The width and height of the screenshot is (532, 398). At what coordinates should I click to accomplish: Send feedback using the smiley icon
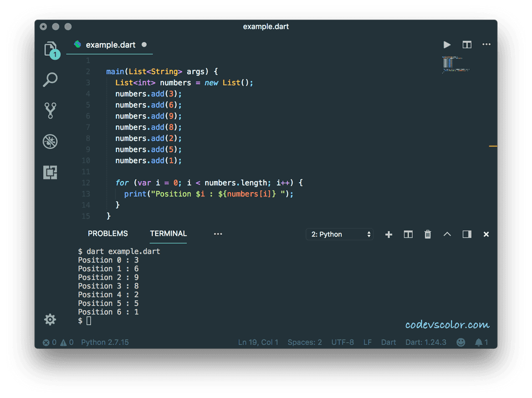461,342
